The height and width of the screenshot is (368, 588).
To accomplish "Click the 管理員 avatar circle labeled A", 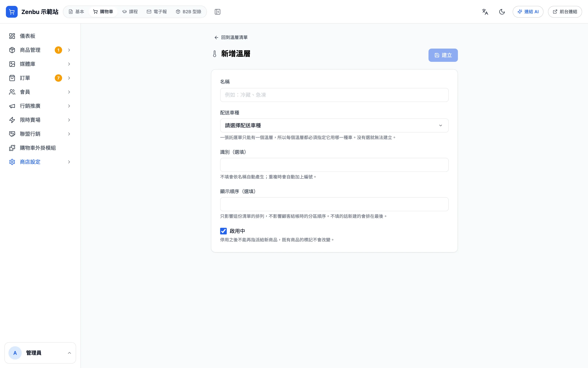I will [15, 353].
